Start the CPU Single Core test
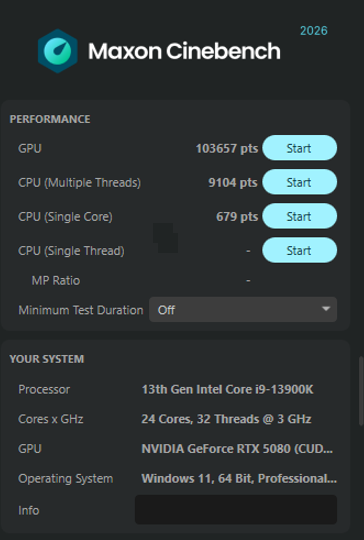 [x=299, y=216]
